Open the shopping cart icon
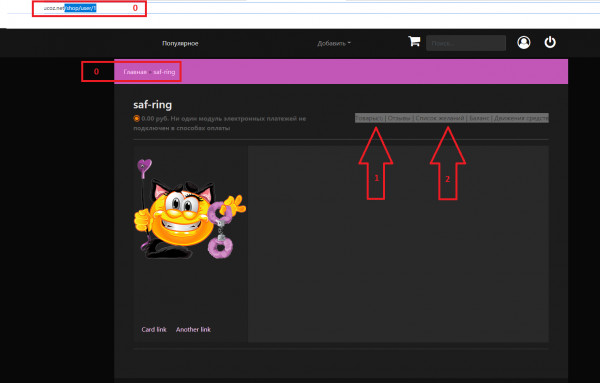Image resolution: width=600 pixels, height=383 pixels. coord(414,41)
